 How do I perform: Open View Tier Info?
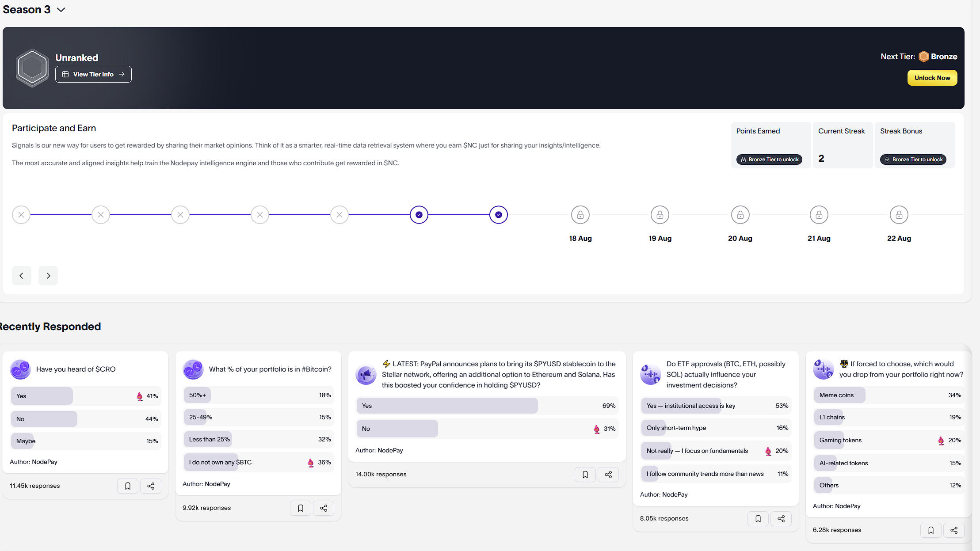click(x=93, y=74)
